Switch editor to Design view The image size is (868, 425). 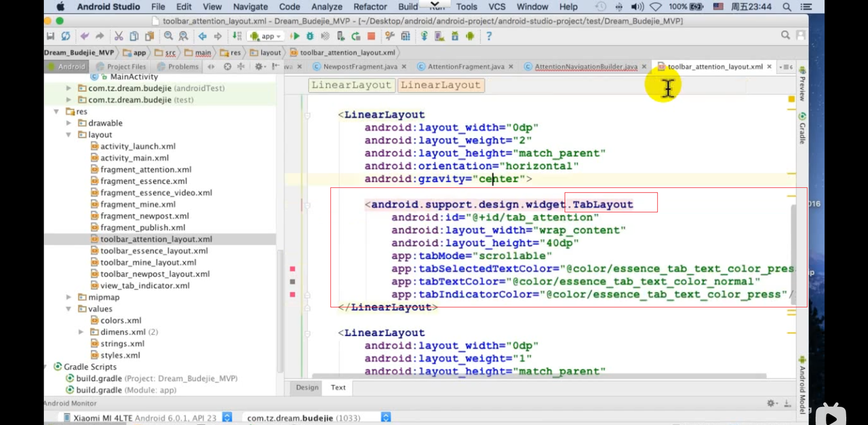[x=307, y=387]
